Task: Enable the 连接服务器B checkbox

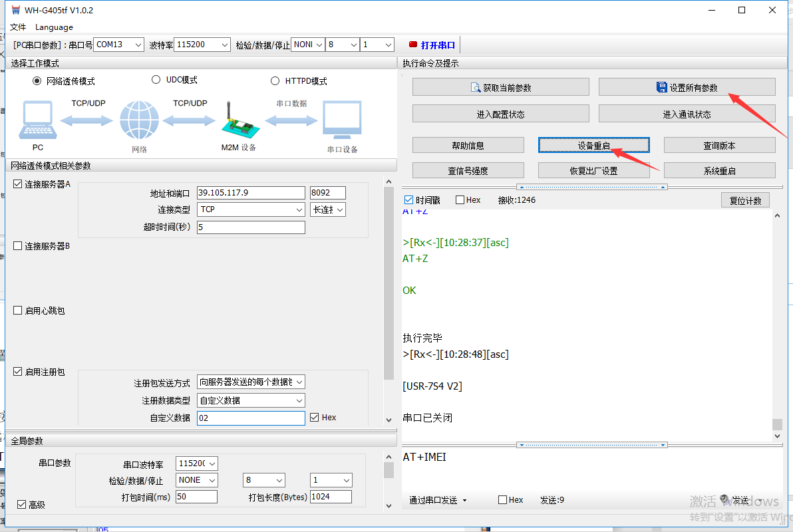Action: pyautogui.click(x=18, y=246)
